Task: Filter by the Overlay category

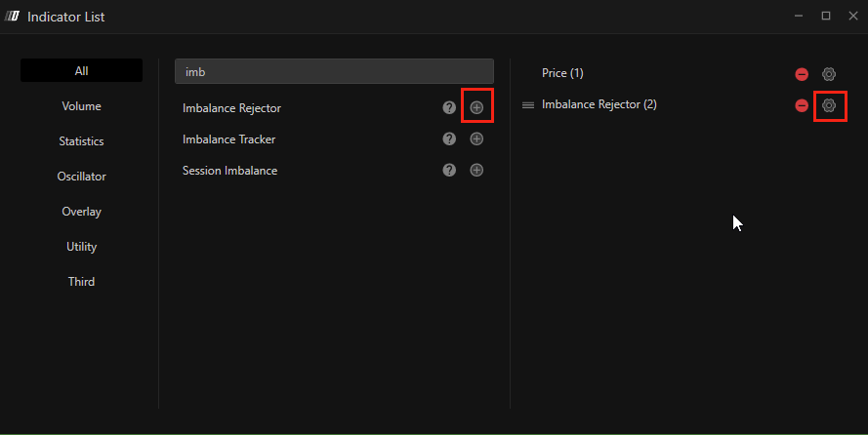Action: (x=81, y=212)
